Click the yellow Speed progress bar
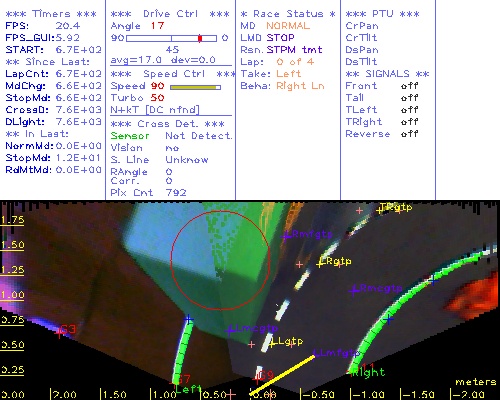This screenshot has height=400, width=500. pyautogui.click(x=195, y=87)
